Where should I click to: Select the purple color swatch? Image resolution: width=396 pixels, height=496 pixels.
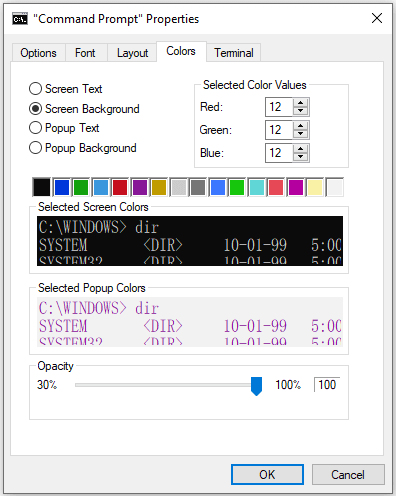click(139, 187)
